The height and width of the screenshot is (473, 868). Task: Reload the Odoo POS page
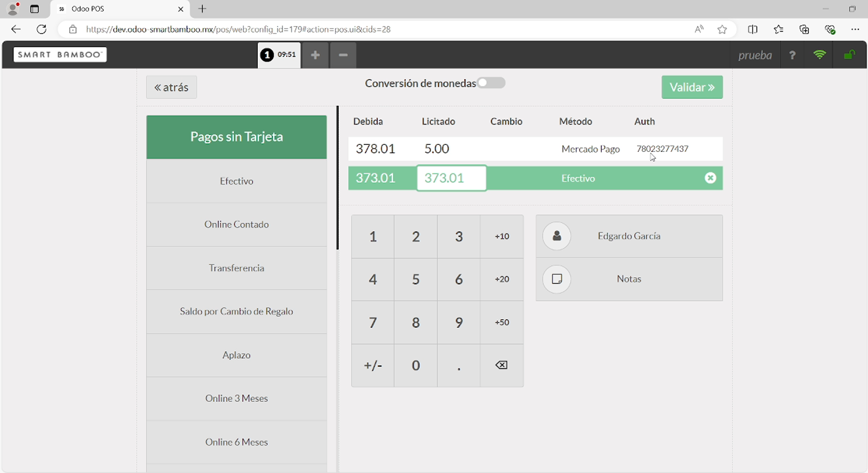pos(41,29)
